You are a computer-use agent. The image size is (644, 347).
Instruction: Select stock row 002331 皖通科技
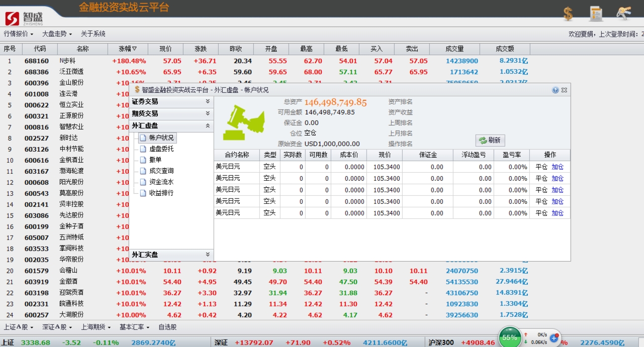point(265,304)
